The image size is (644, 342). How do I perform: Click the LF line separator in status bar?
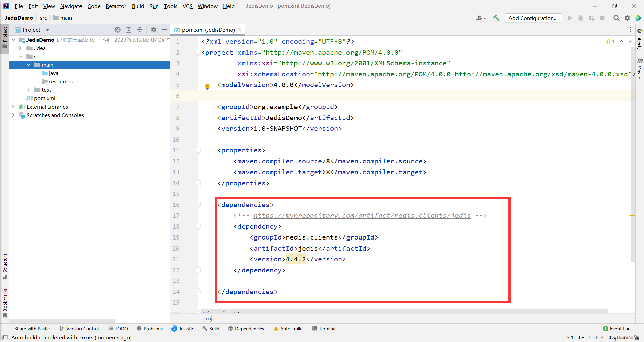coord(581,337)
